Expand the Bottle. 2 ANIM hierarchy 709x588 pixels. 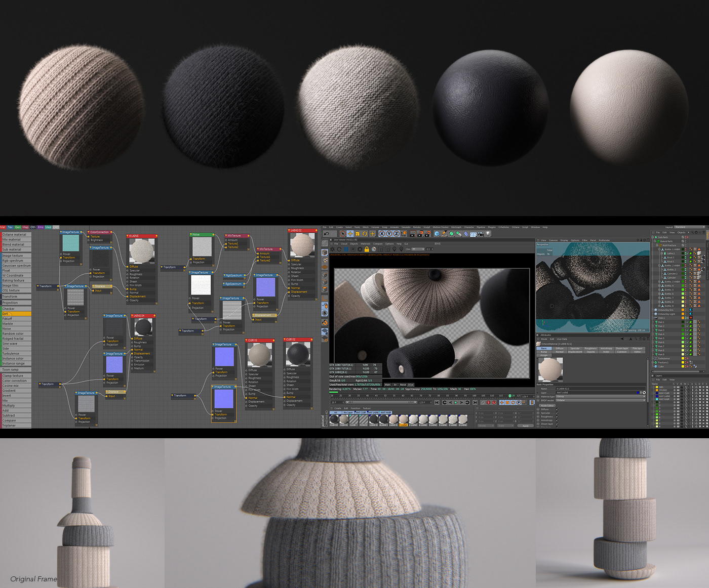[x=659, y=266]
